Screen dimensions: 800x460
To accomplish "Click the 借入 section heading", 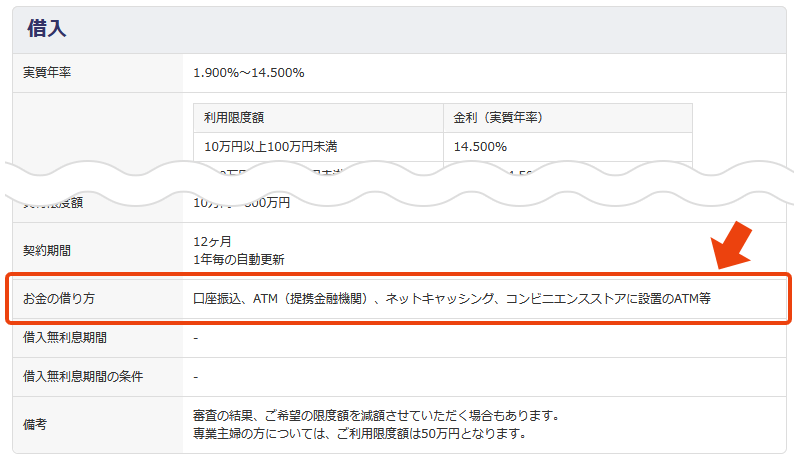I will (46, 29).
